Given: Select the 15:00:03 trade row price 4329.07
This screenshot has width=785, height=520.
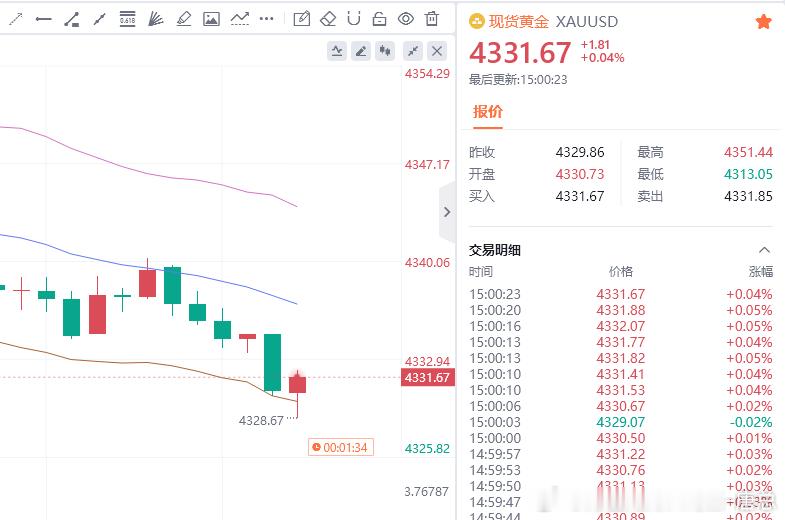Looking at the screenshot, I should click(620, 422).
